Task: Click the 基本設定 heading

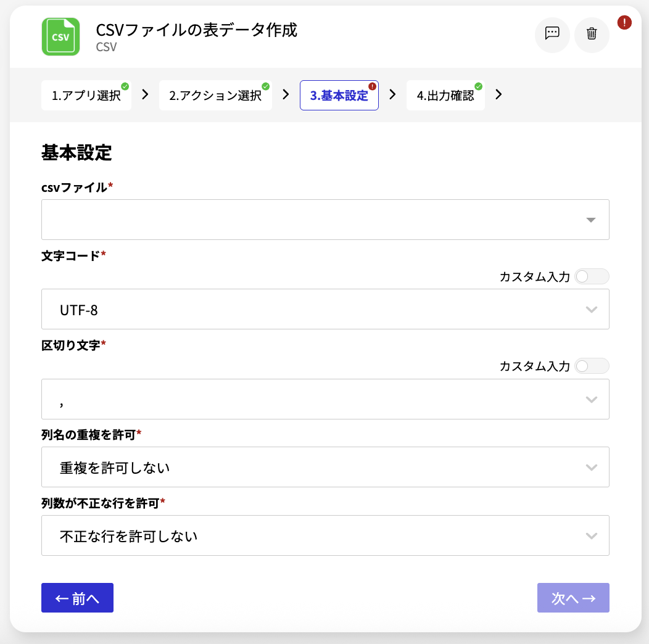Action: coord(76,152)
